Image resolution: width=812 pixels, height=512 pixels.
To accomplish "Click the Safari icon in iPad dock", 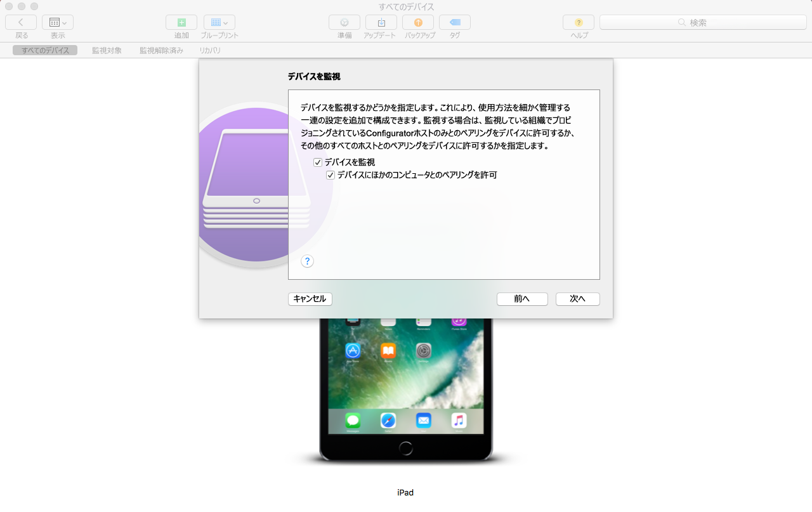I will (x=388, y=420).
